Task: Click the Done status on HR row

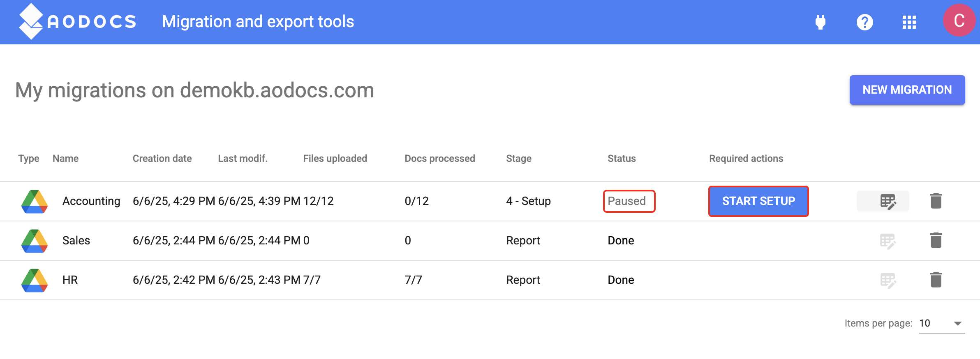Action: 621,280
